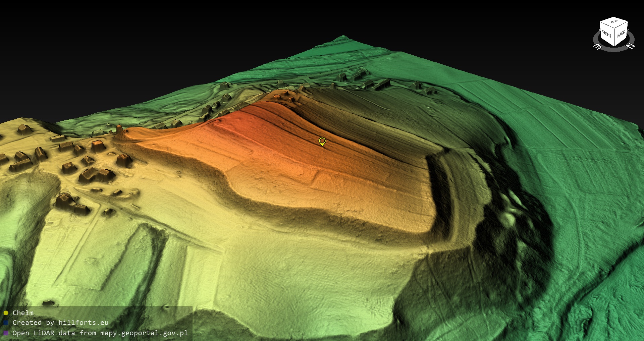Click the far top corner of the terrain model
Viewport: 644px width, 341px height.
(x=343, y=36)
